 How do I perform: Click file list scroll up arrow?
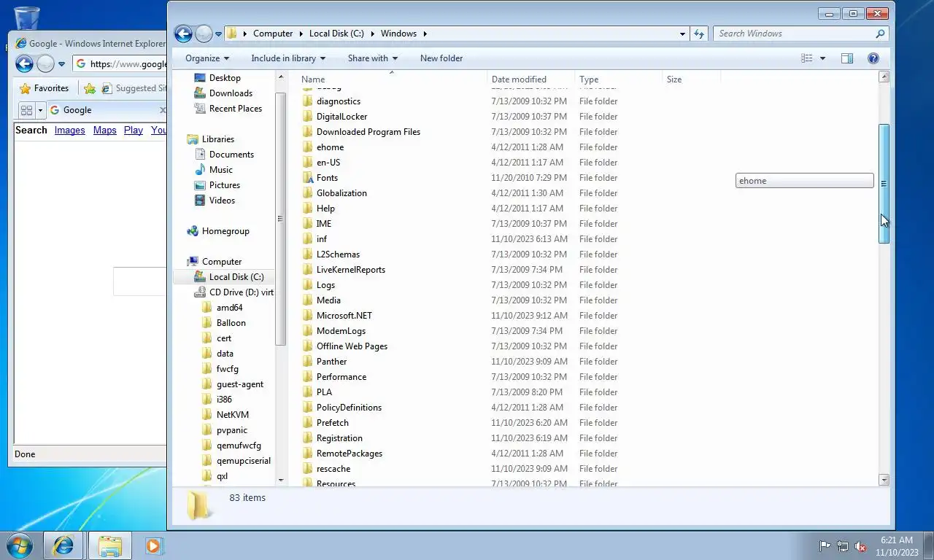884,77
